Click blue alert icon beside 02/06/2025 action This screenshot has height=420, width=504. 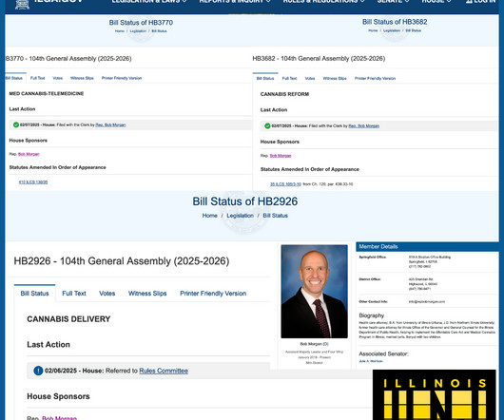pos(38,371)
